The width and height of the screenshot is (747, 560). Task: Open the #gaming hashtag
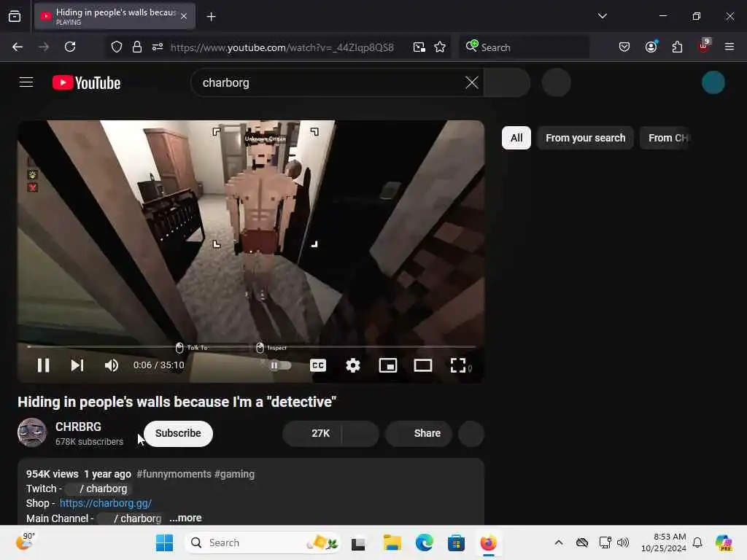point(234,474)
